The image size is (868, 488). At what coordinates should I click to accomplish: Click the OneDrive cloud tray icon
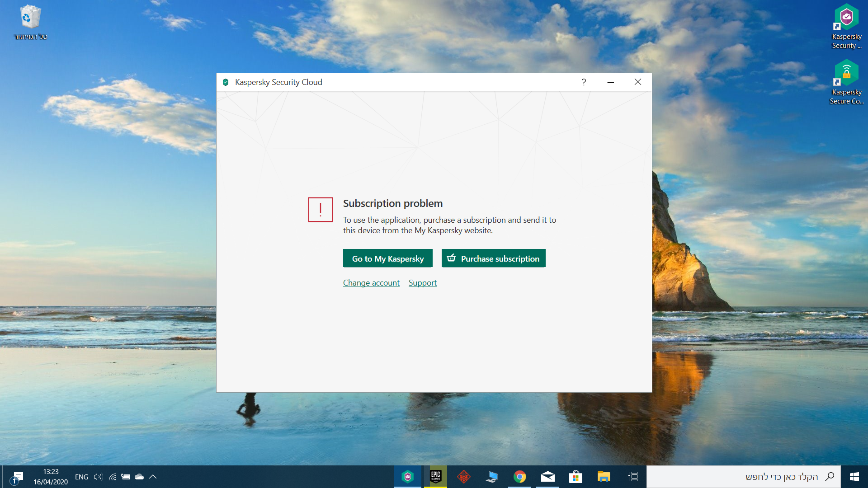tap(139, 477)
